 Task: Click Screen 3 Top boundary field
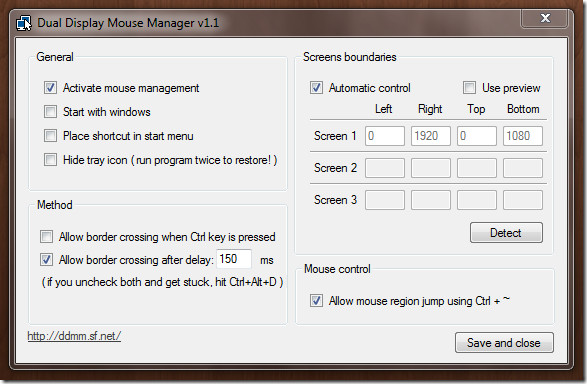click(477, 200)
